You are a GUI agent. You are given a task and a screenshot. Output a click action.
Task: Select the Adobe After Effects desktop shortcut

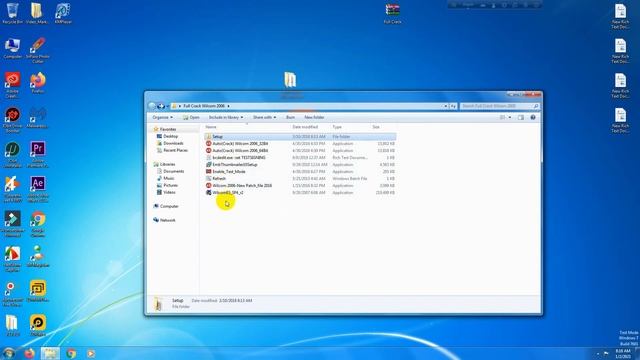(x=38, y=189)
